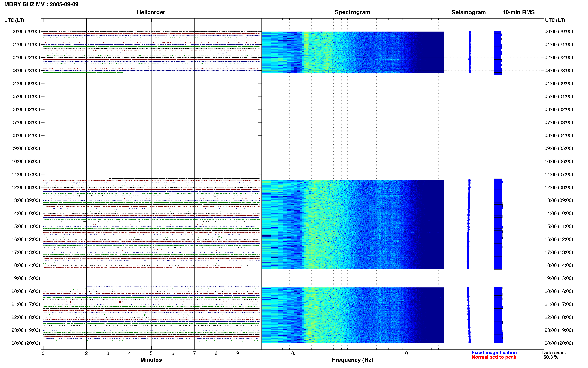Click '23:00 (19:00)' on the helicorder time axis
This screenshot has height=368, width=588.
point(26,330)
